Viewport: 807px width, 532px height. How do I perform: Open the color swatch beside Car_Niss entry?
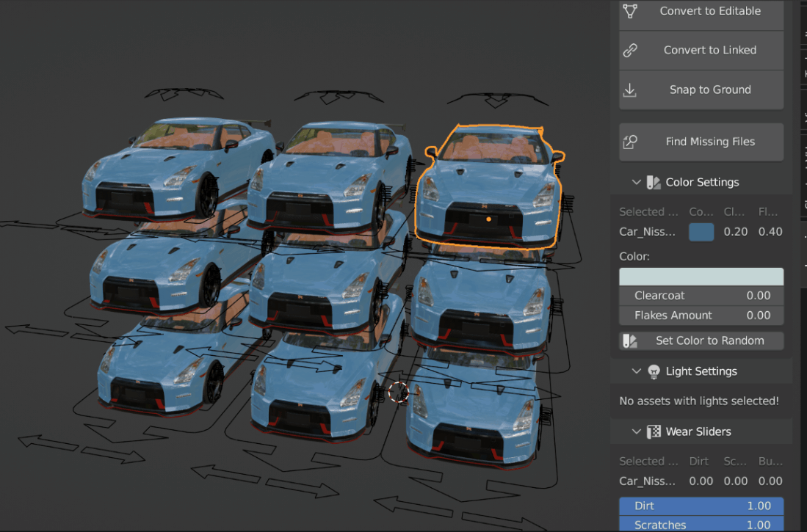click(701, 231)
